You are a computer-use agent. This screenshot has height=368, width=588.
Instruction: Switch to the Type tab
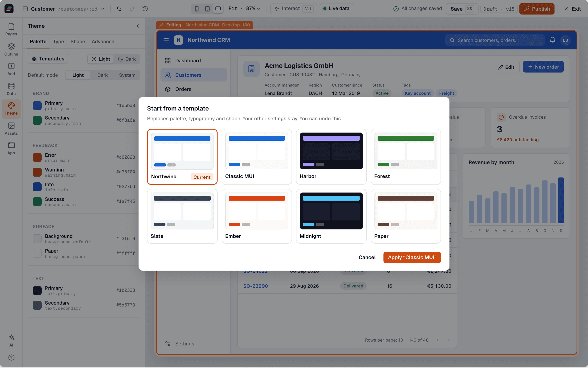click(58, 42)
